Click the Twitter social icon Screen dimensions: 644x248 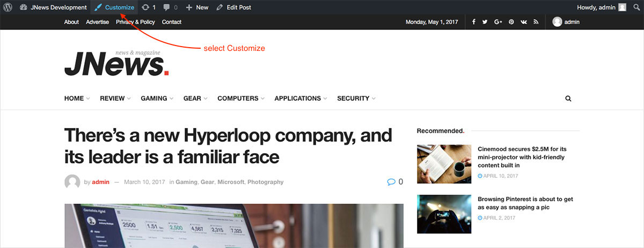(485, 22)
